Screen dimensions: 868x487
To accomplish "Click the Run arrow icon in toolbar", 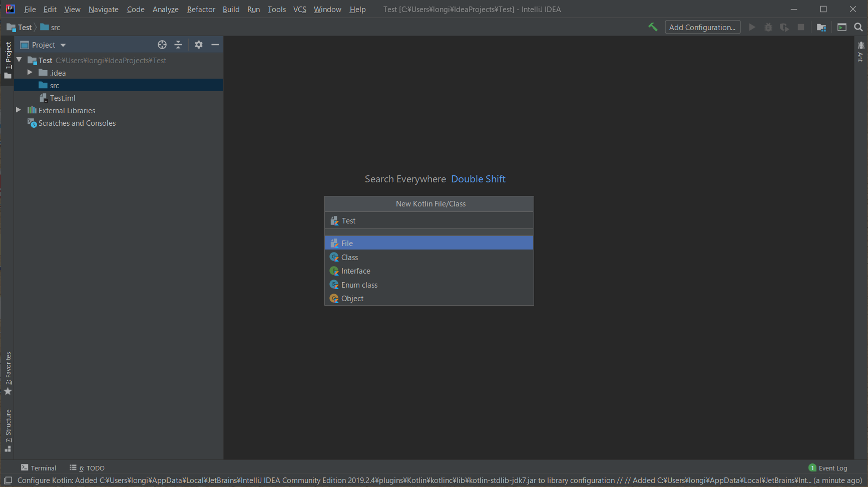I will (x=752, y=27).
